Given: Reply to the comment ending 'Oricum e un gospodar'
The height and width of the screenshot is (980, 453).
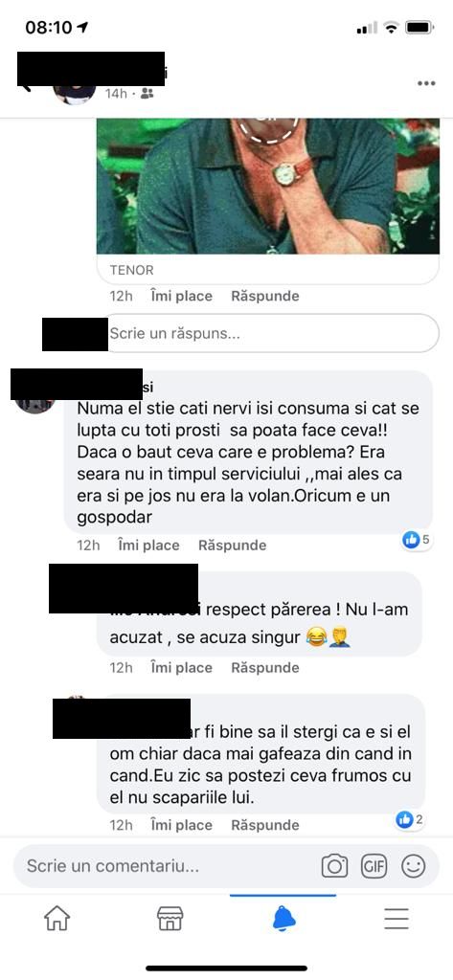Looking at the screenshot, I should coord(232,545).
